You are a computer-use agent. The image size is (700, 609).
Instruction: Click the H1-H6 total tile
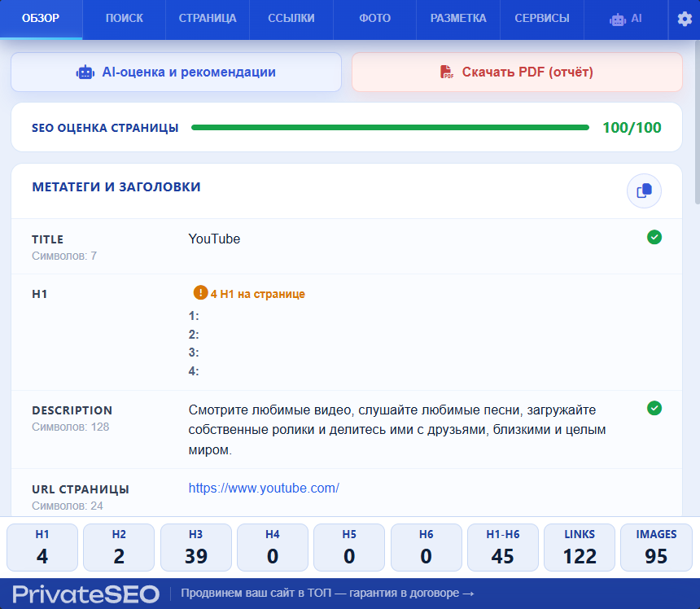coord(503,547)
